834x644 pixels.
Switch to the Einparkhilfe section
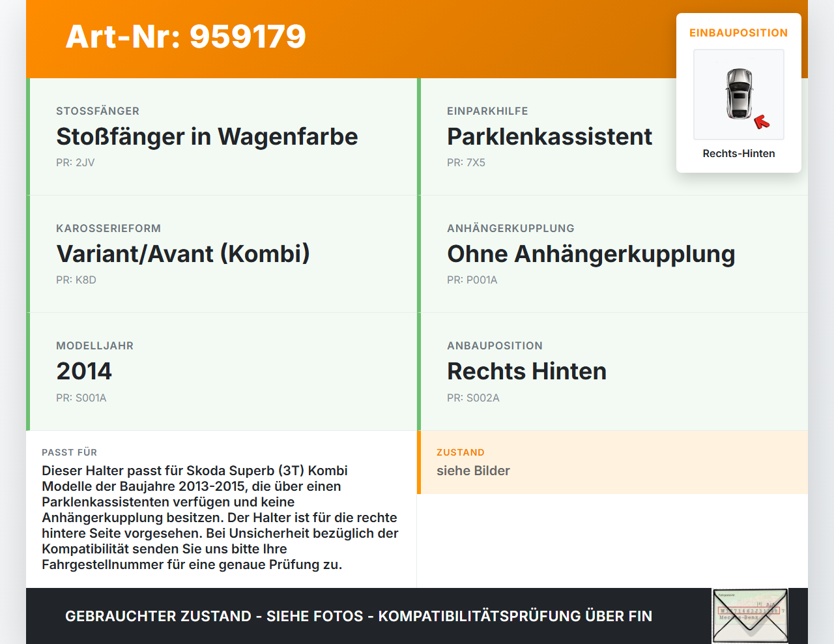[x=487, y=111]
